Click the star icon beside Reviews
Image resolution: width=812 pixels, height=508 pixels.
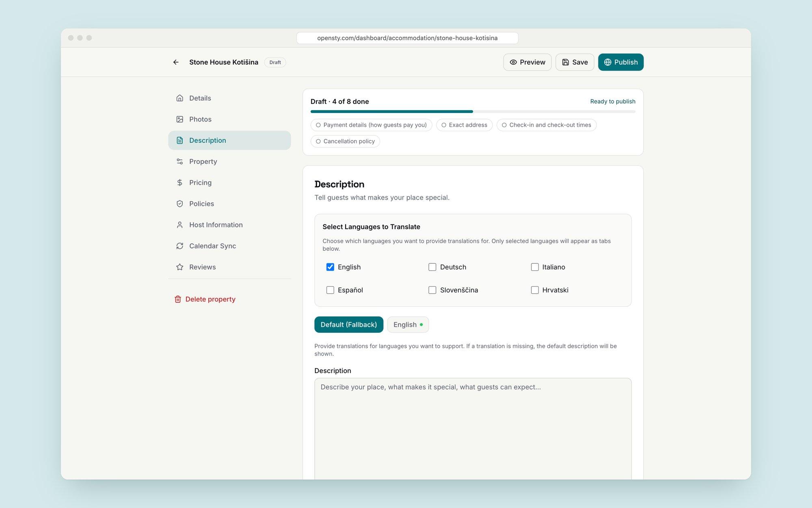pos(179,267)
